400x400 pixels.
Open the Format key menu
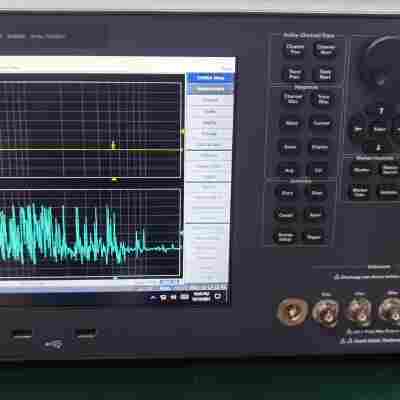coord(321,123)
